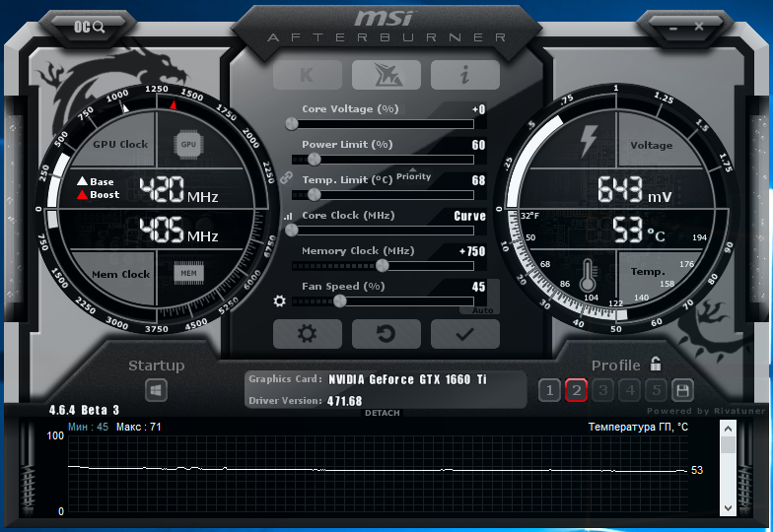Adjust the Temp. Limit slider handle

point(314,195)
